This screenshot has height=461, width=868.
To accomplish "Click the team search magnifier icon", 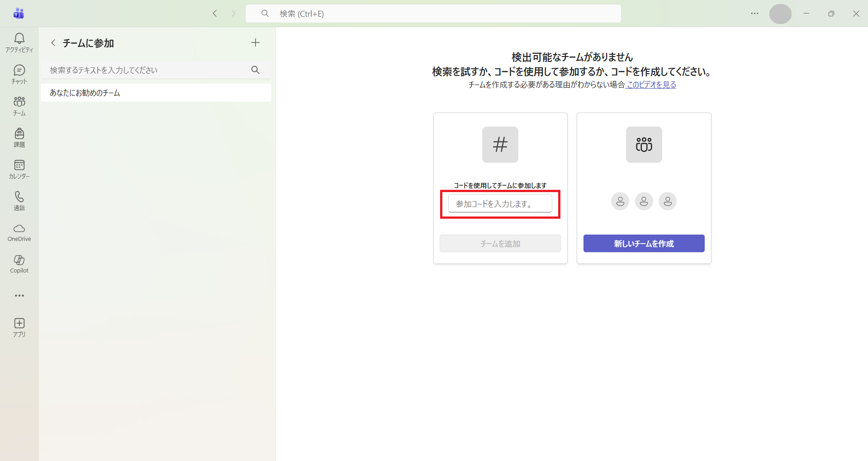I will pyautogui.click(x=256, y=70).
